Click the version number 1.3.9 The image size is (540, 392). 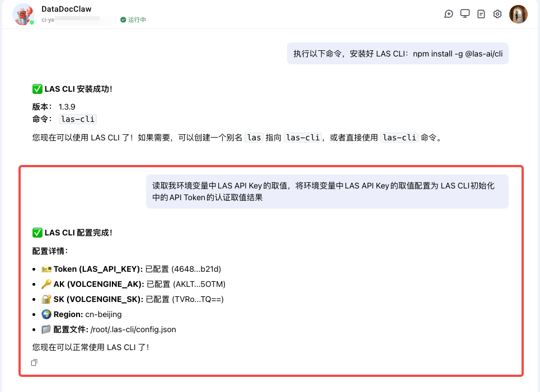[x=67, y=107]
